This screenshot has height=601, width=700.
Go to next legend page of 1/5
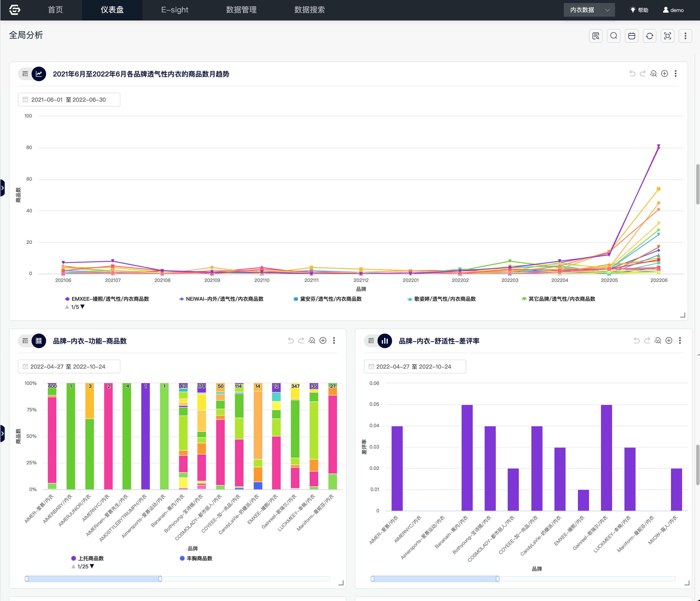coord(82,307)
